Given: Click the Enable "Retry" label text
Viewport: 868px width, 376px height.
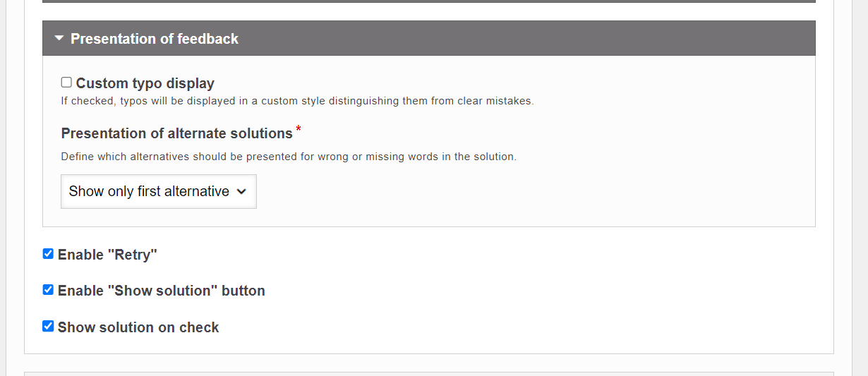Looking at the screenshot, I should point(107,255).
